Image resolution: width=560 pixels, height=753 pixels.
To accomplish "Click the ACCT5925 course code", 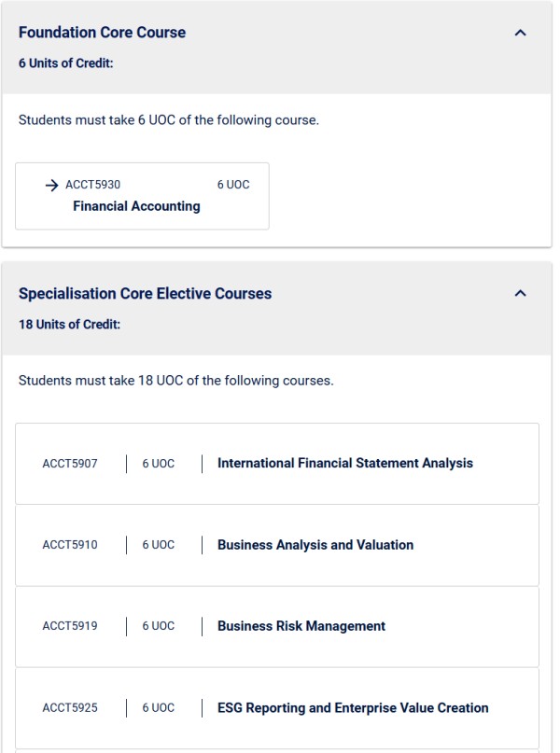I will [x=70, y=707].
